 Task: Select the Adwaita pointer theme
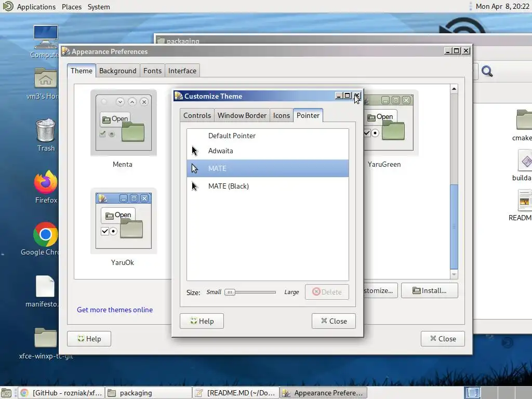268,151
